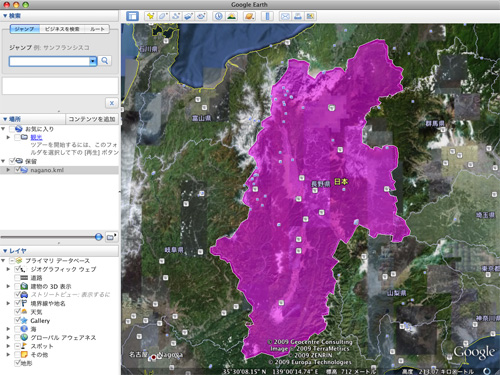Expand the スポット layer group
Viewport: 500px width, 375px height.
[8, 346]
